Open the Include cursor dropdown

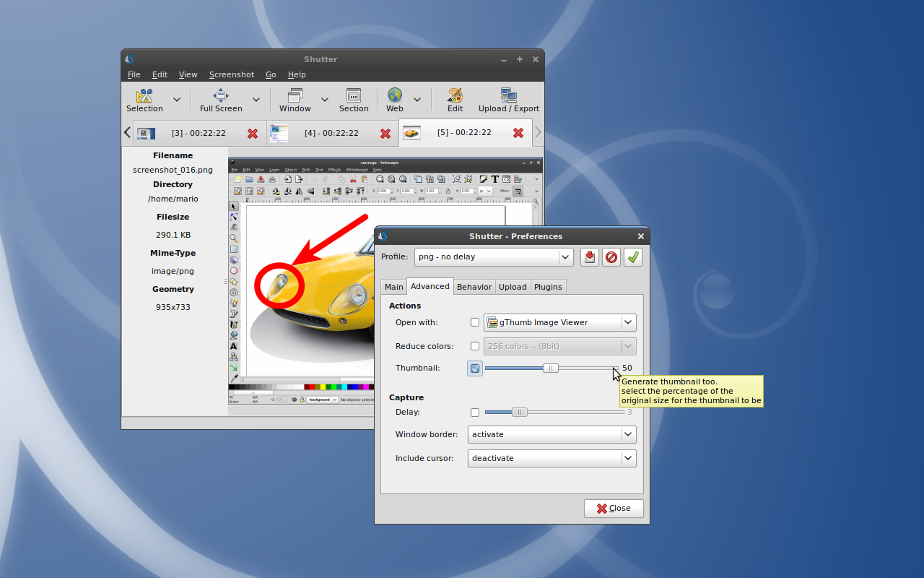point(552,459)
